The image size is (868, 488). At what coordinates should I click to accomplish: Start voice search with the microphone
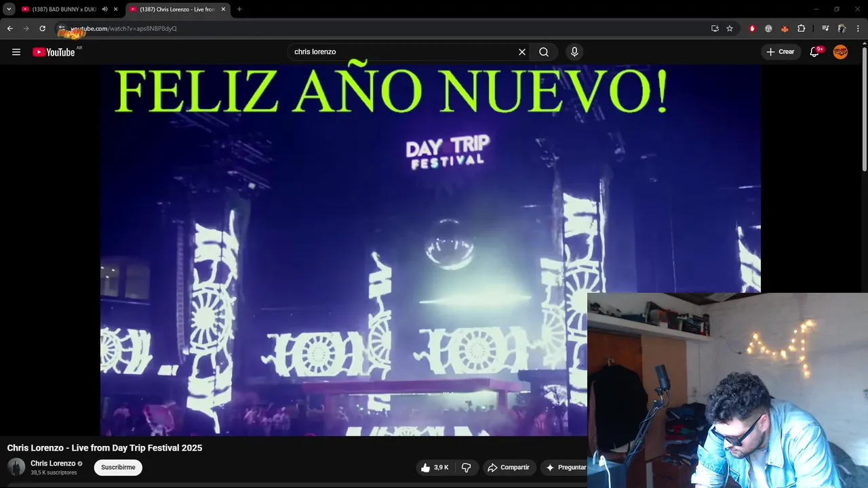click(574, 52)
